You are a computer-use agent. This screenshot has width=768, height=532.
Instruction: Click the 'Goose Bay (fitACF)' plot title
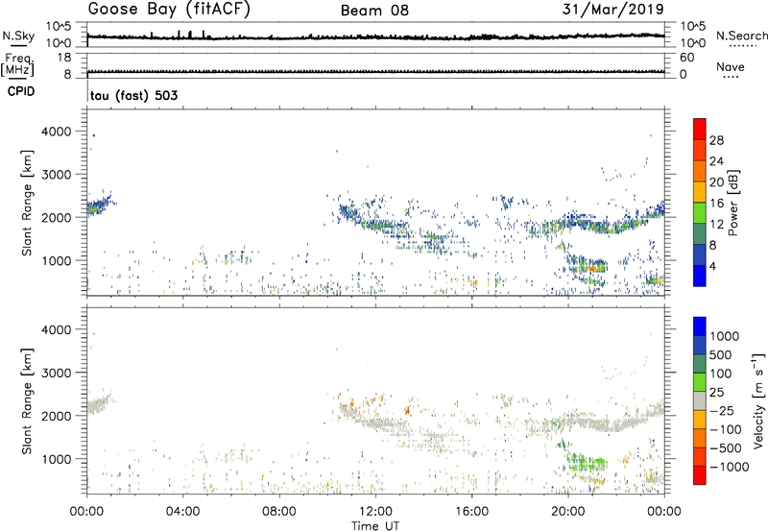169,10
